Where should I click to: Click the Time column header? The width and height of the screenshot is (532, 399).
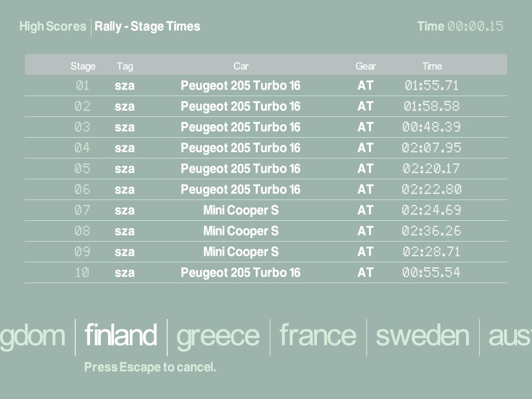(432, 66)
